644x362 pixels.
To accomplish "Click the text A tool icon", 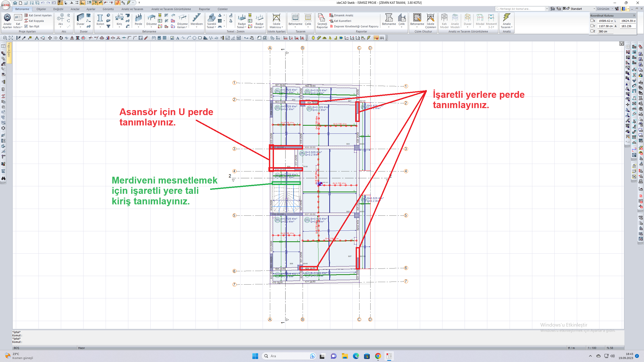I will [178, 38].
